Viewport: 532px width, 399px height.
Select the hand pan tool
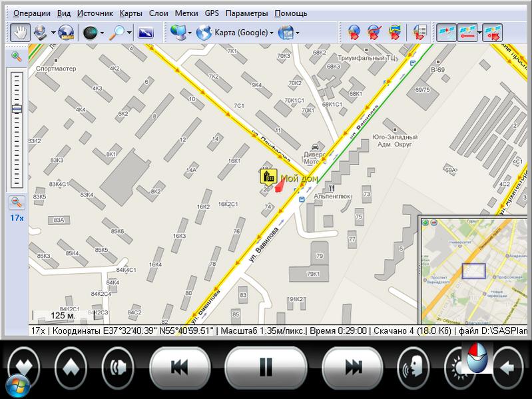click(x=19, y=32)
